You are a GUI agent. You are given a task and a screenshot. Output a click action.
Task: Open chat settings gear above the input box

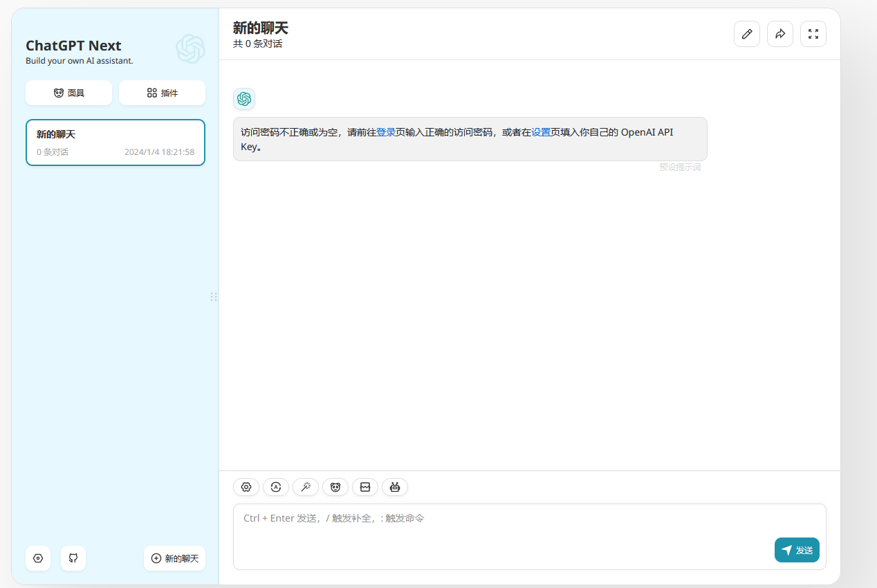click(x=246, y=487)
